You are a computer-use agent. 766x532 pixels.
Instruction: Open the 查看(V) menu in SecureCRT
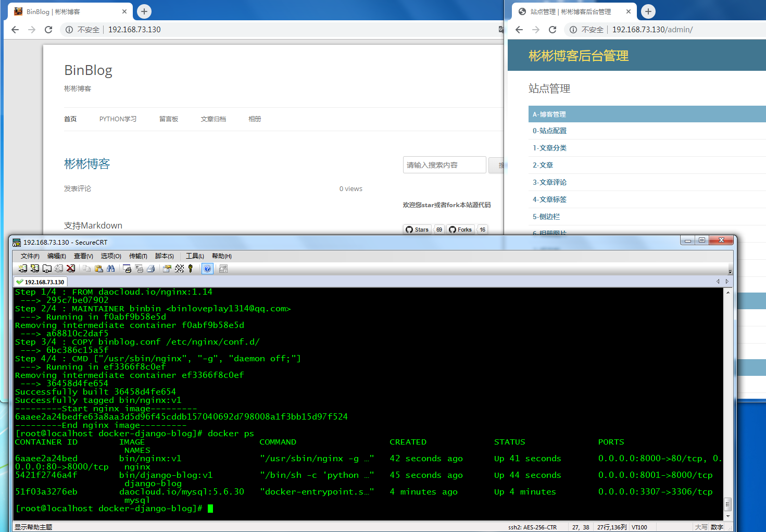click(83, 256)
